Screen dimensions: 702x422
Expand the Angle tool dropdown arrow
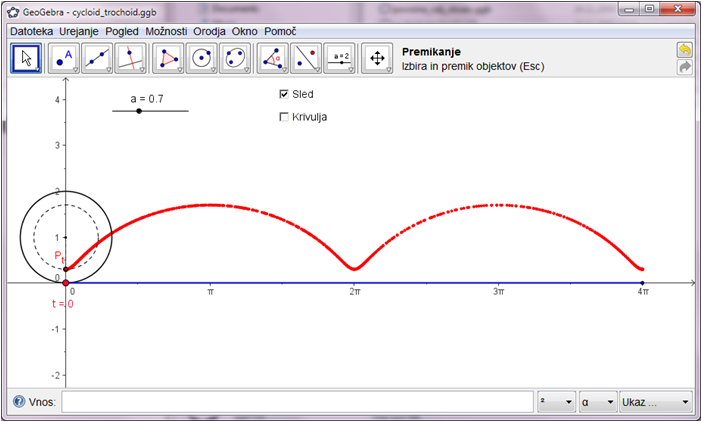click(284, 70)
